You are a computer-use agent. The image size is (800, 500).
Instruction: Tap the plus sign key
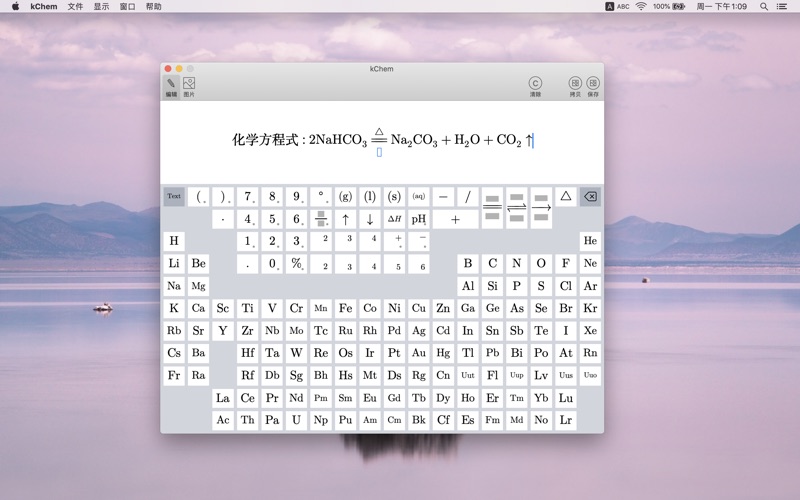(x=456, y=219)
